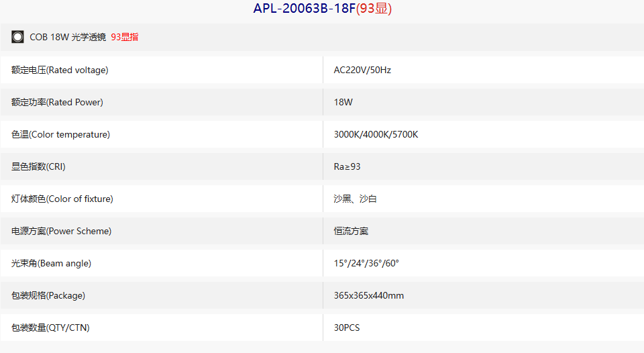
Task: Click the '30PCS' value
Action: [x=347, y=327]
